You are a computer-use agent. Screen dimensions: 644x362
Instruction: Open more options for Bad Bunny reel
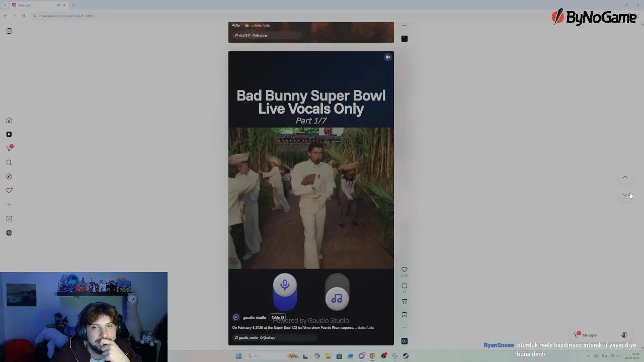click(x=405, y=328)
